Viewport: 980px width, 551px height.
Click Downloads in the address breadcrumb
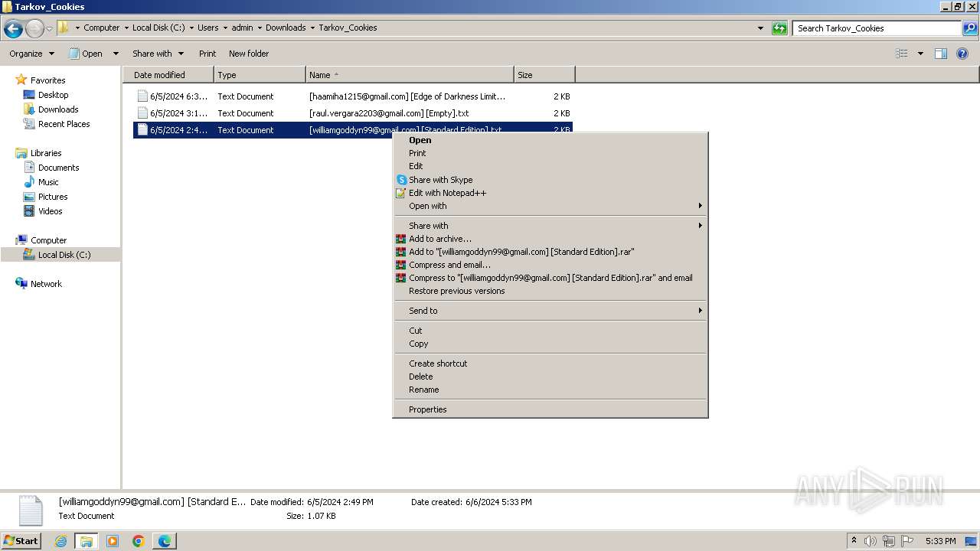click(286, 28)
